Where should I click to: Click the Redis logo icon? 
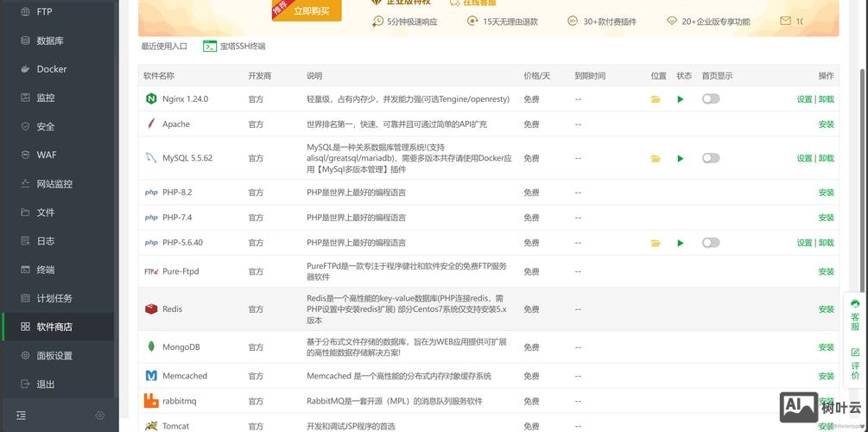(x=151, y=309)
